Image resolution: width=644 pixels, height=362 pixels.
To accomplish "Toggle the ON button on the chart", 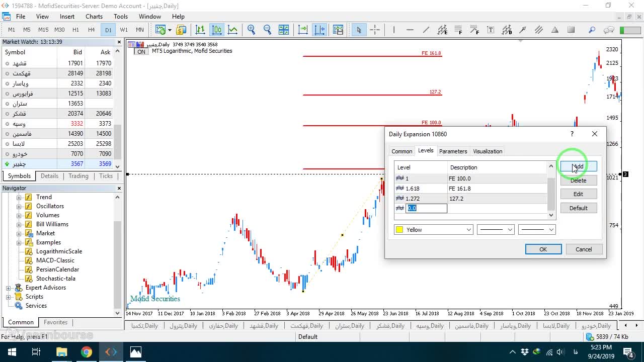I will click(x=141, y=51).
